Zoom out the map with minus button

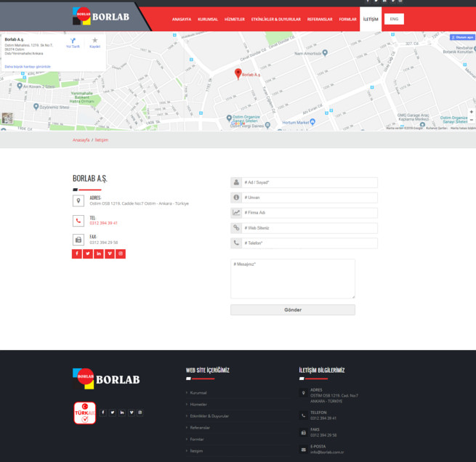point(471,120)
